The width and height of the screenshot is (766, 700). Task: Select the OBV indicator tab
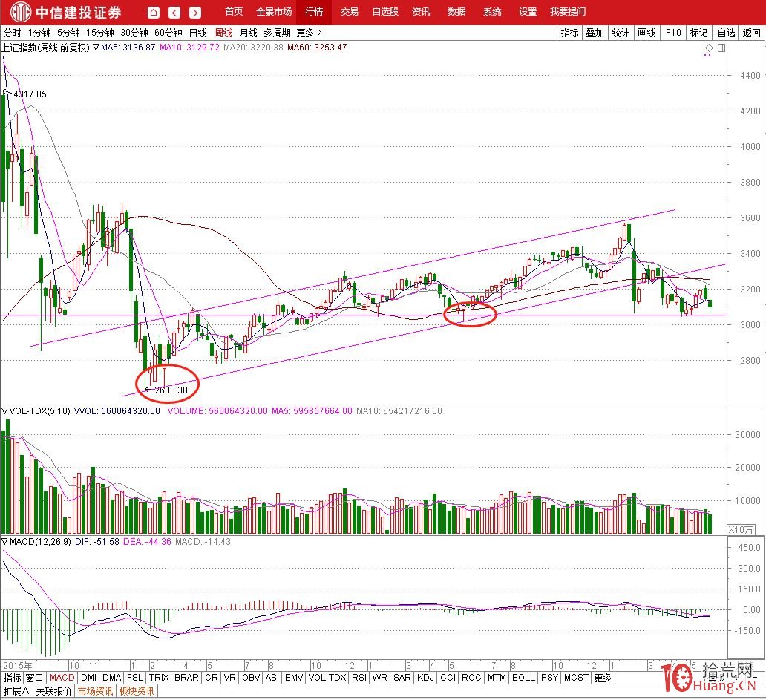pos(251,678)
